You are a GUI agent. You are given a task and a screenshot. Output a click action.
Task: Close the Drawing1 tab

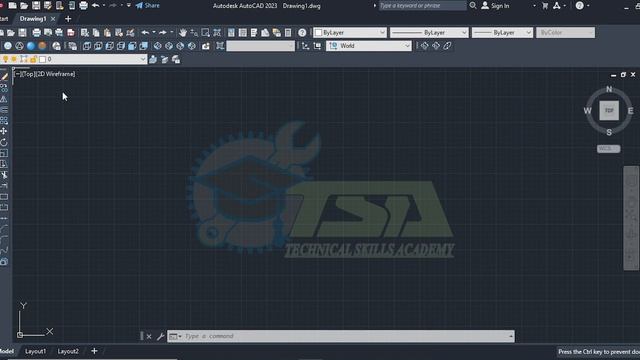pyautogui.click(x=53, y=19)
